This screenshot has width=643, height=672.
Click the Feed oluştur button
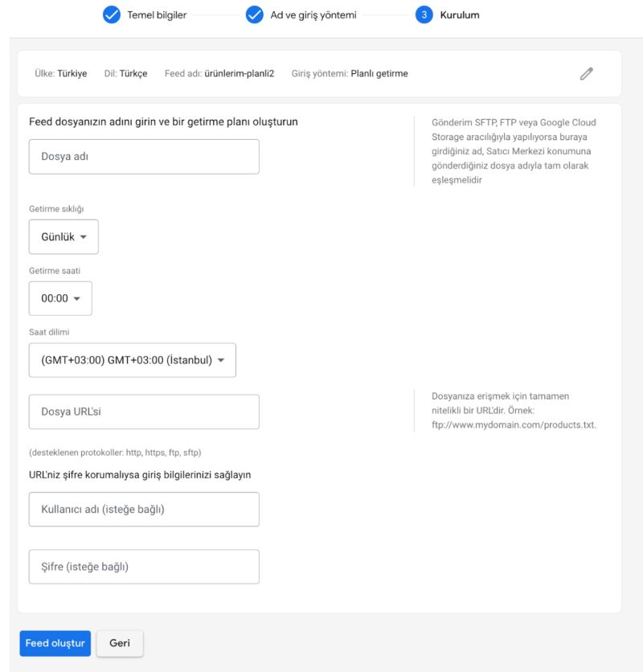(54, 643)
